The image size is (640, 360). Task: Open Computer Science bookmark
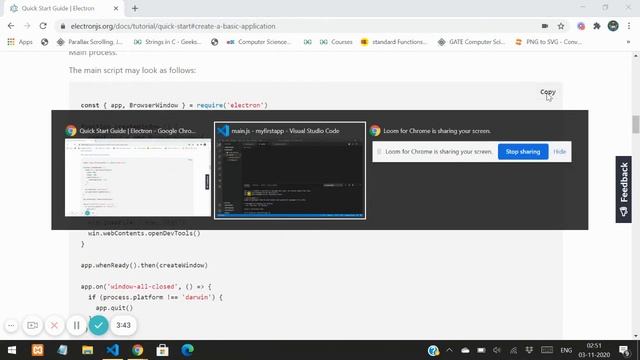point(259,42)
